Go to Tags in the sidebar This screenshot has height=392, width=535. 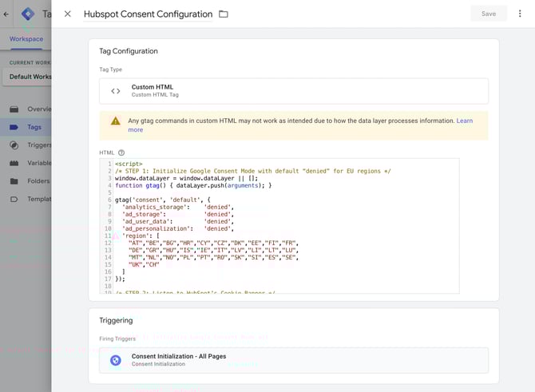pos(34,127)
